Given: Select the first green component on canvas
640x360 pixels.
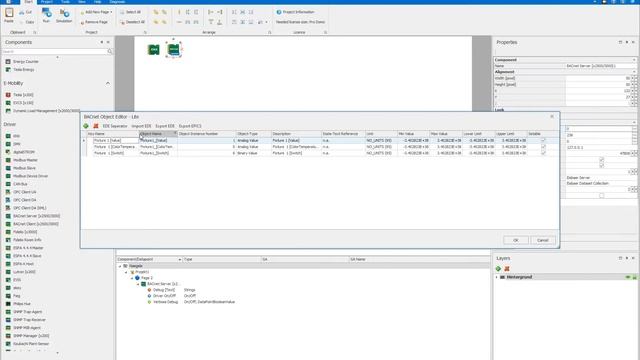Looking at the screenshot, I should coord(154,49).
